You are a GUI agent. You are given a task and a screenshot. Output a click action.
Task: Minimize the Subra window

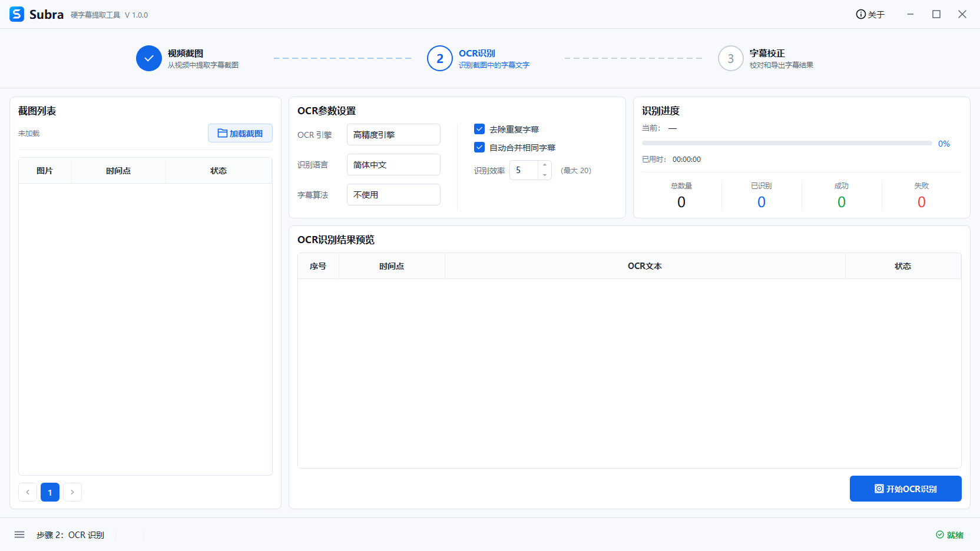pos(911,14)
